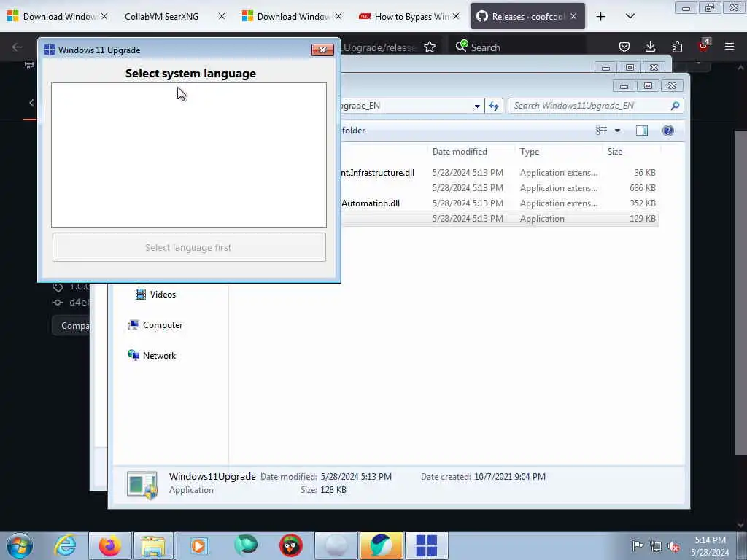Open new tab with plus button

[x=601, y=17]
